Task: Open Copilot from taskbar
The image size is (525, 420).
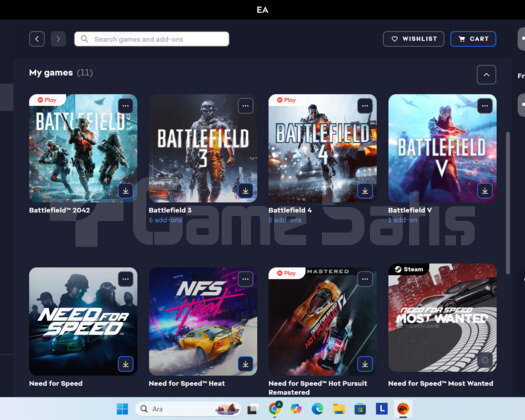Action: click(296, 409)
